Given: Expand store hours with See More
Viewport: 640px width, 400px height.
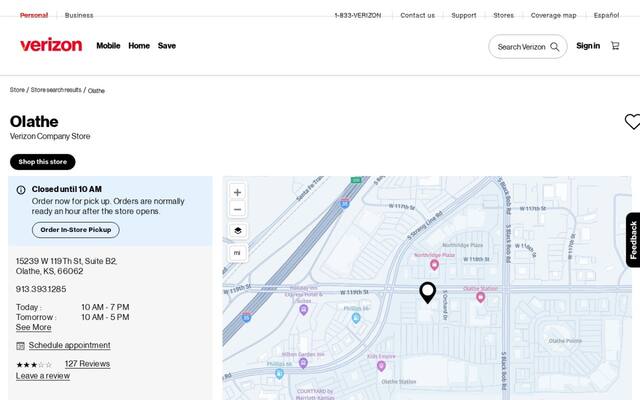Looking at the screenshot, I should point(33,327).
